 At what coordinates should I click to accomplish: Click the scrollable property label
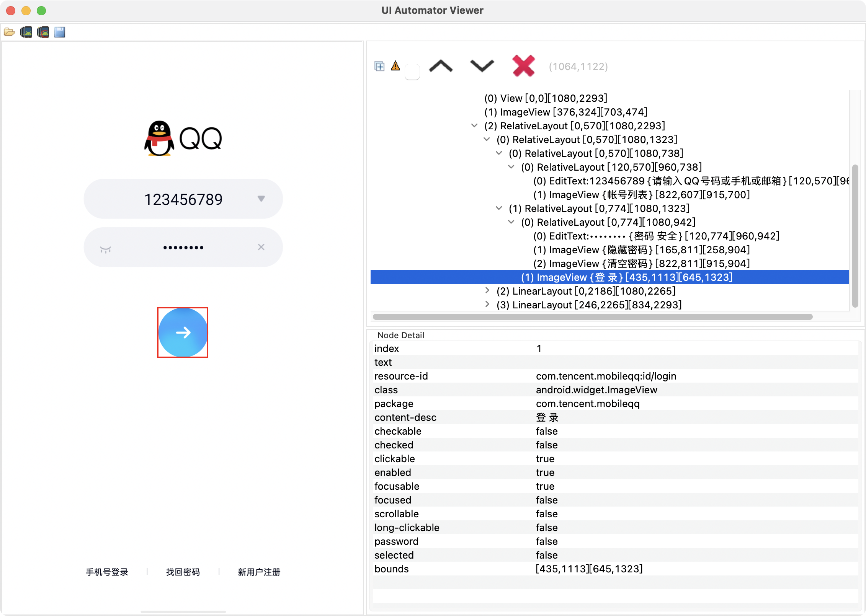[397, 514]
